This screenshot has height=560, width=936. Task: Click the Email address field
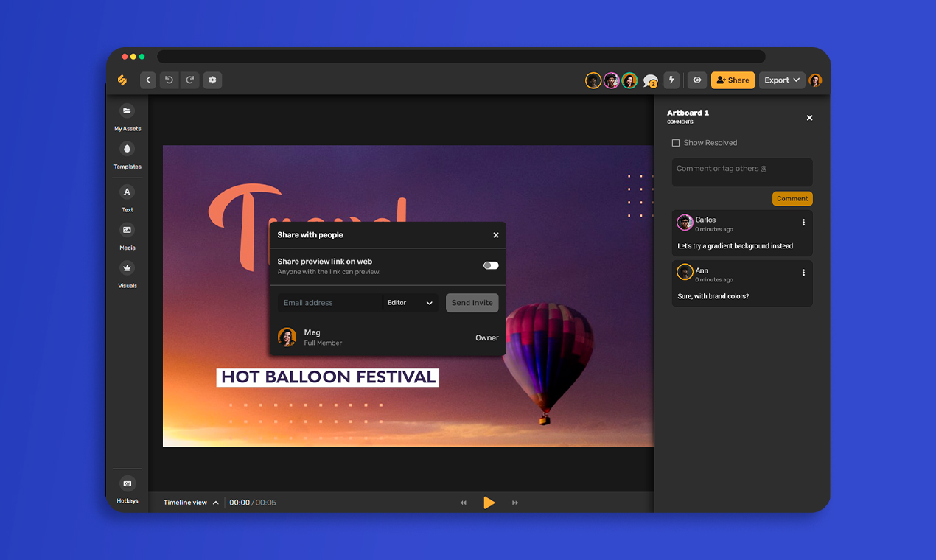click(x=329, y=303)
